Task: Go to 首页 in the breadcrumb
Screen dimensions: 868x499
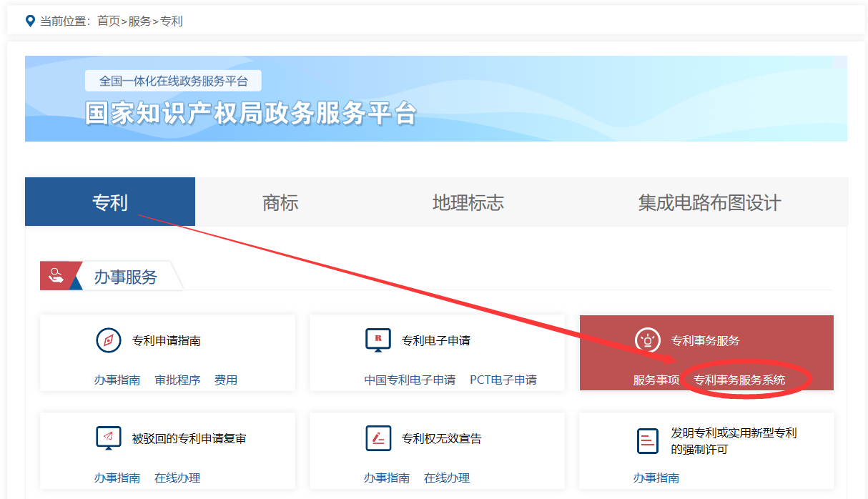Action: tap(109, 21)
